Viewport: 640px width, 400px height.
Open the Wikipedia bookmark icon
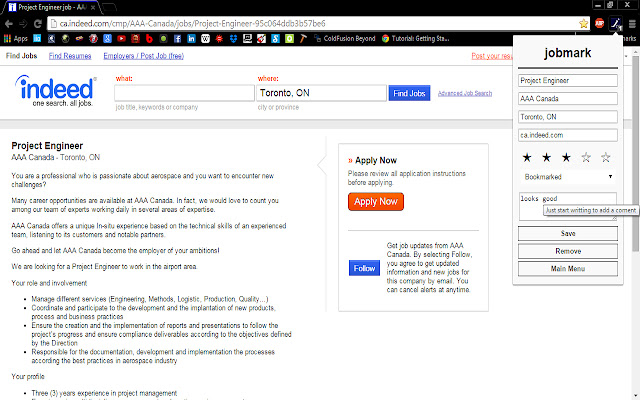(205, 39)
